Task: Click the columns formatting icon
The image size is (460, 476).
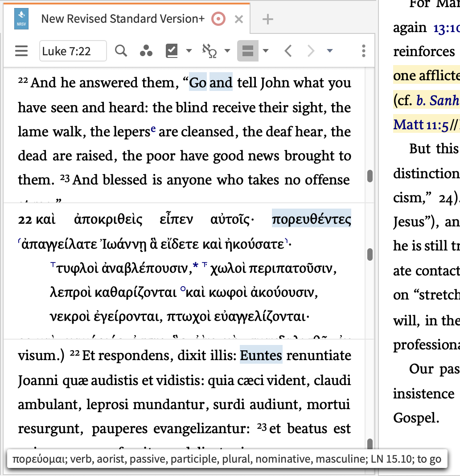Action: pos(248,51)
